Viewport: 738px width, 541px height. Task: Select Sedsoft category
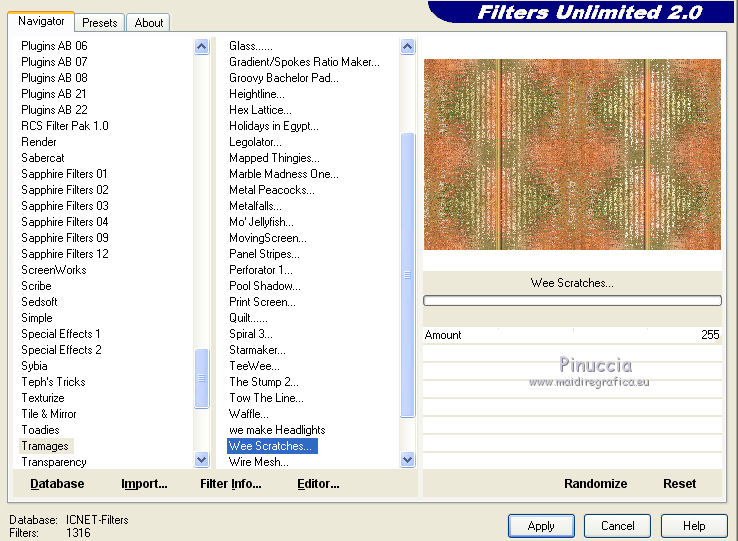[39, 302]
